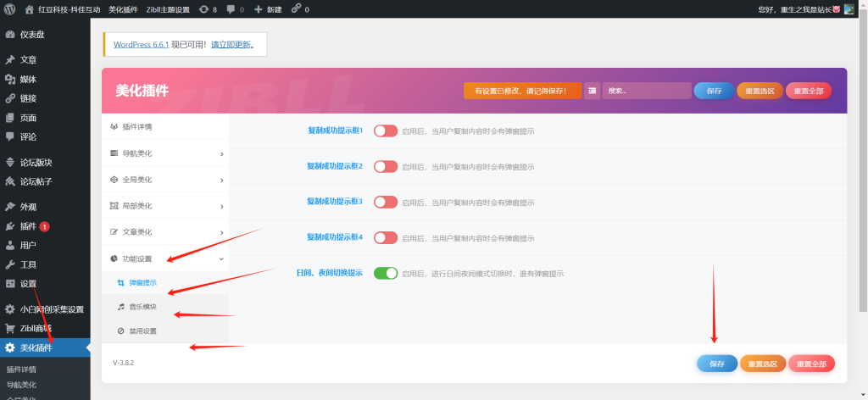Expand the 导航美化 section chevron
Viewport: 868px width, 400px height.
pyautogui.click(x=221, y=153)
